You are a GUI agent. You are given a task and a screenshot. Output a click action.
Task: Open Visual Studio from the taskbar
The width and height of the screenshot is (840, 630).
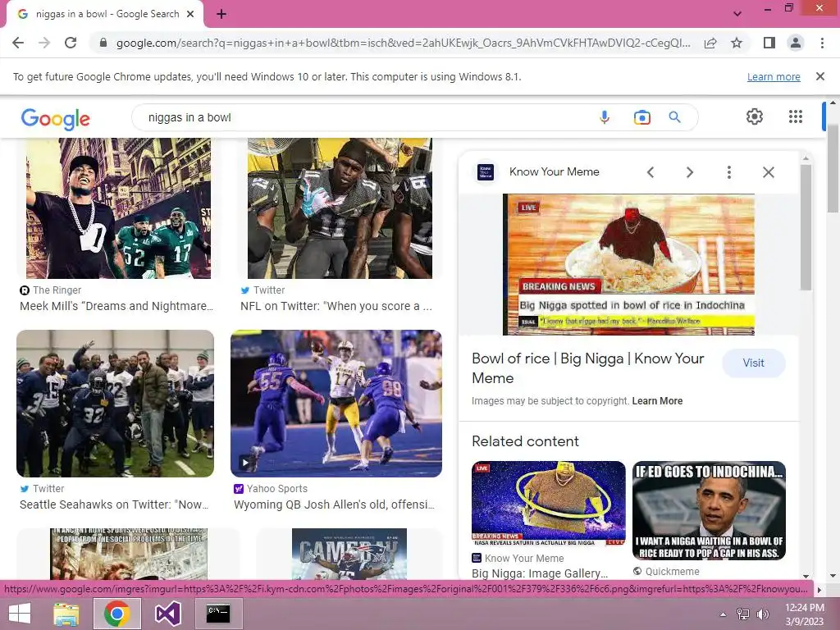(x=168, y=614)
